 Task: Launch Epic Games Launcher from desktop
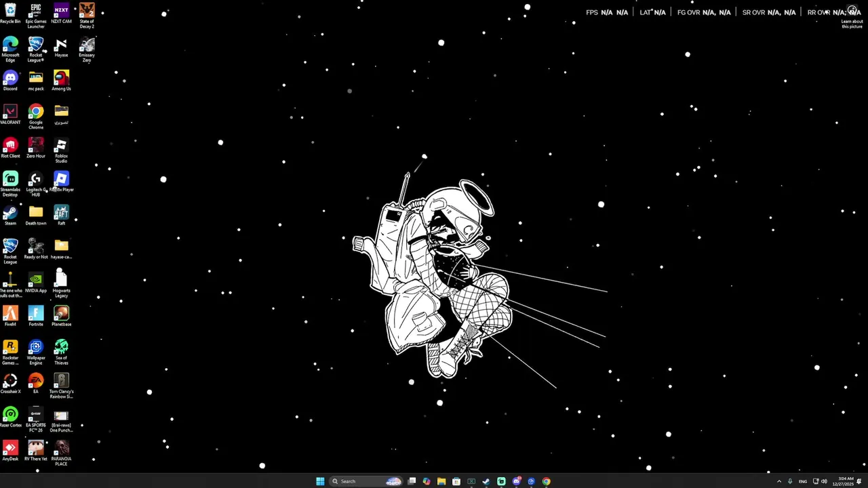36,16
